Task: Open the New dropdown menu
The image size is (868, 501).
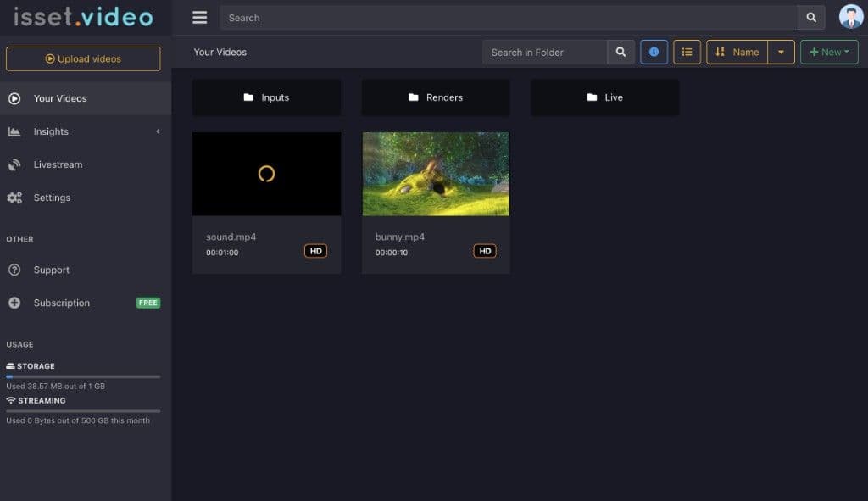Action: coord(829,52)
